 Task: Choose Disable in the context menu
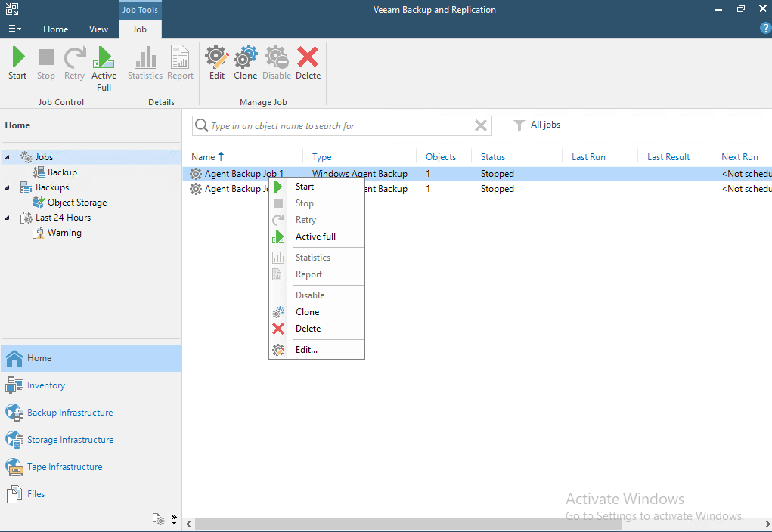pos(317,295)
